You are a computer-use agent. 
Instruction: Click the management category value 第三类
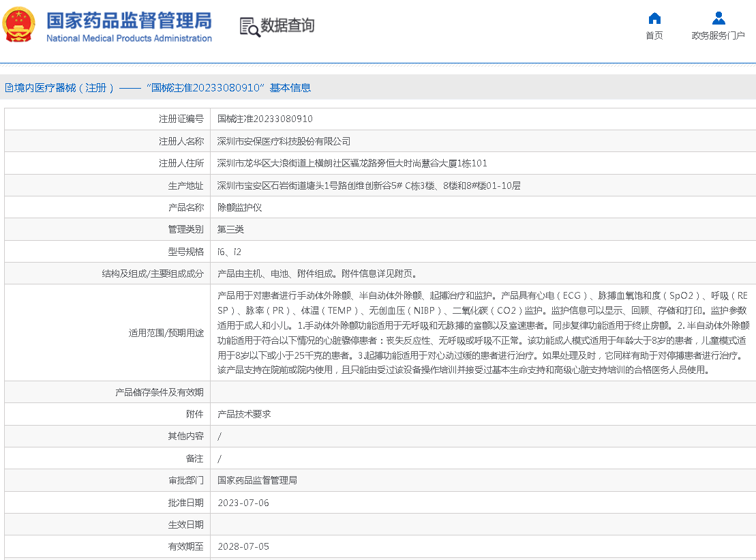[230, 229]
